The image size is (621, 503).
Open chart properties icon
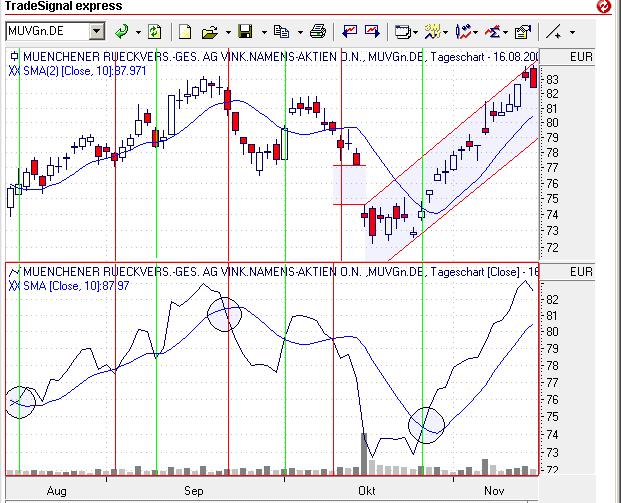tap(522, 32)
